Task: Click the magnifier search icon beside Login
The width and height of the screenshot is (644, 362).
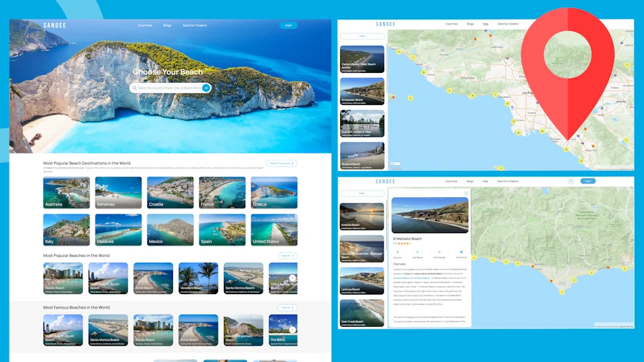Action: 571,181
